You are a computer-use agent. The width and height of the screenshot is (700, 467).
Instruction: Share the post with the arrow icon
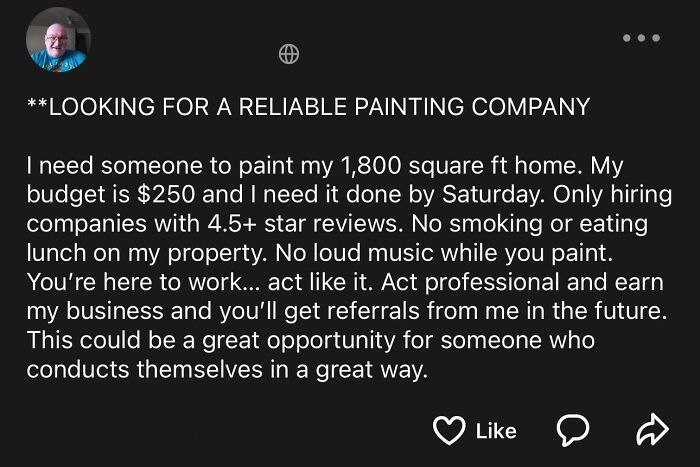(651, 430)
